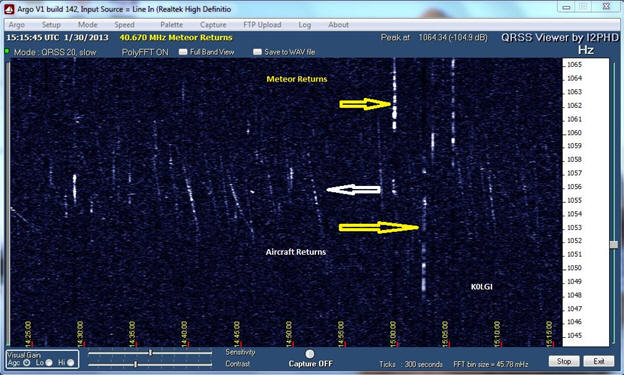
Task: Open the Setup menu
Action: click(51, 25)
